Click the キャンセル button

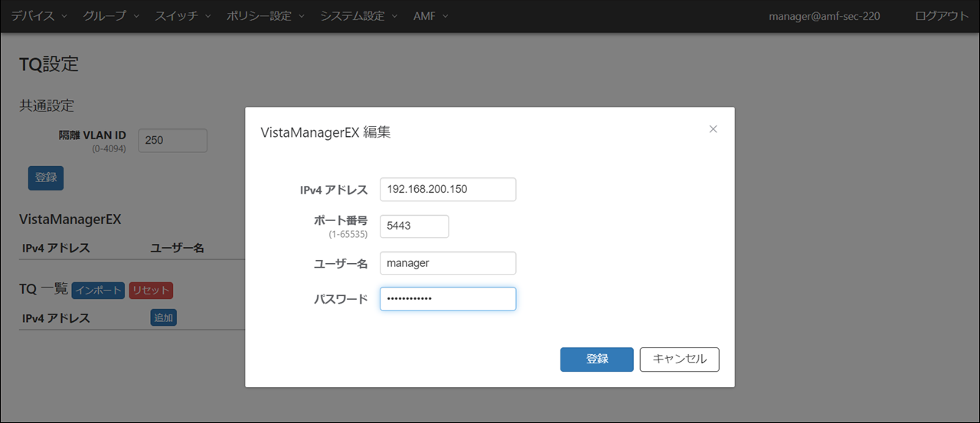680,360
